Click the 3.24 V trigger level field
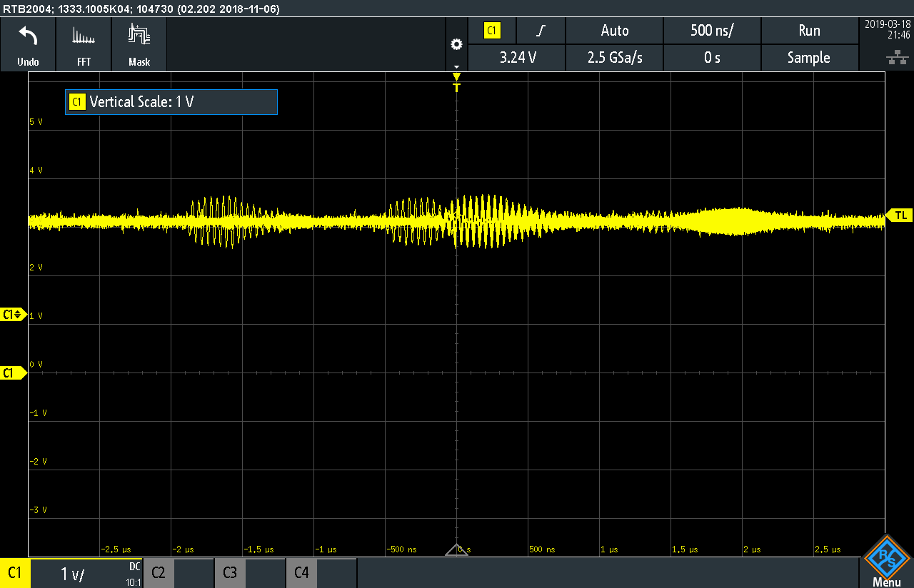The height and width of the screenshot is (588, 914). click(x=518, y=58)
